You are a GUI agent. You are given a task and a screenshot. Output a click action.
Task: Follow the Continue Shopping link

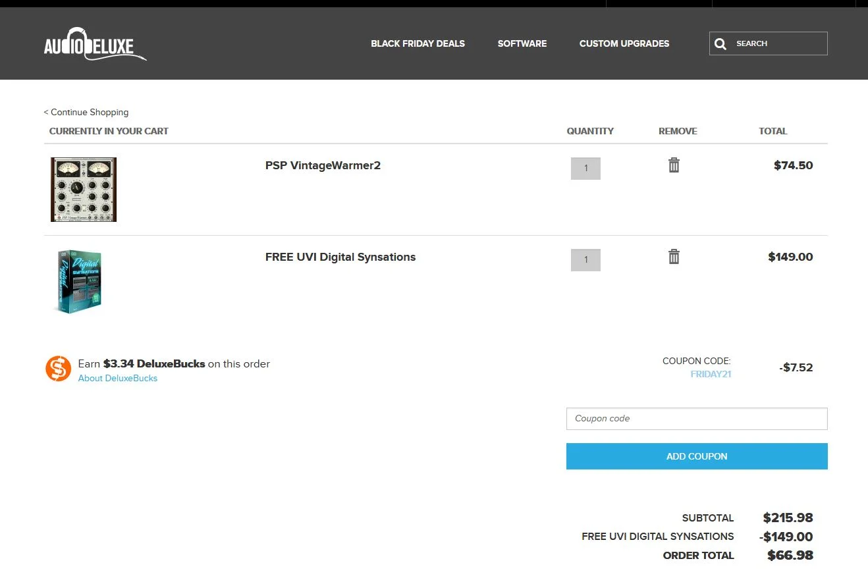click(86, 113)
